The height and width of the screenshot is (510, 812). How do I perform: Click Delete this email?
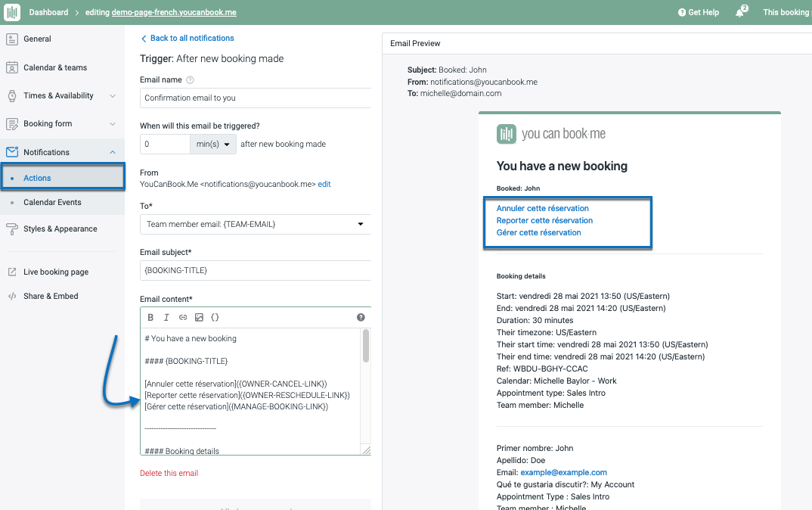[x=169, y=471]
